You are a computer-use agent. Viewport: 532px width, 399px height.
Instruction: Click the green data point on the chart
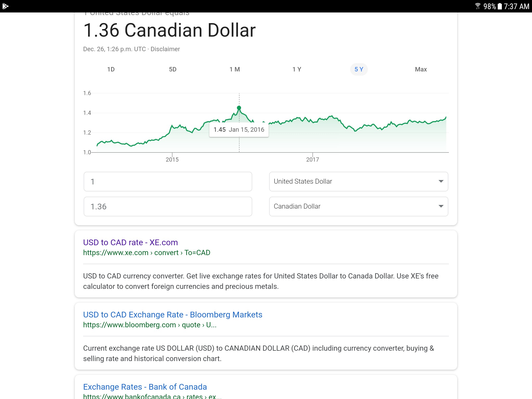click(x=239, y=108)
